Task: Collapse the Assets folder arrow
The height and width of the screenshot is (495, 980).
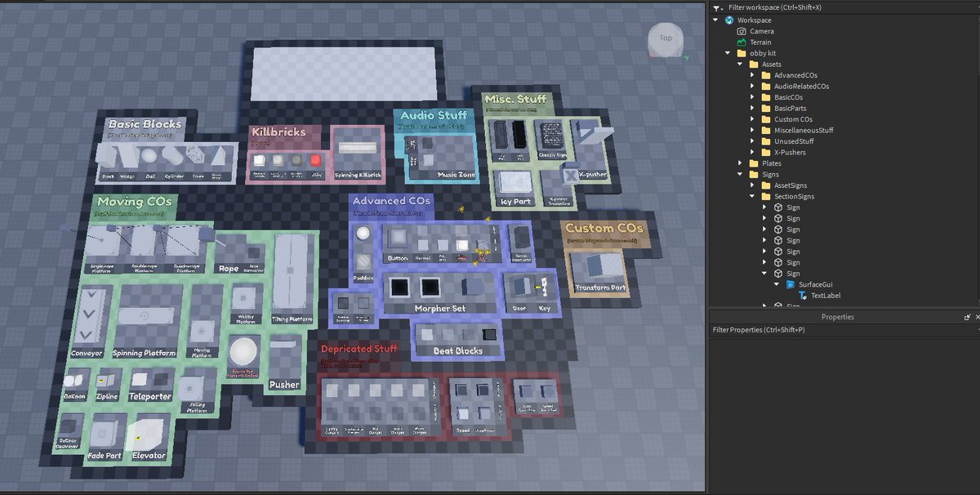Action: coord(740,64)
